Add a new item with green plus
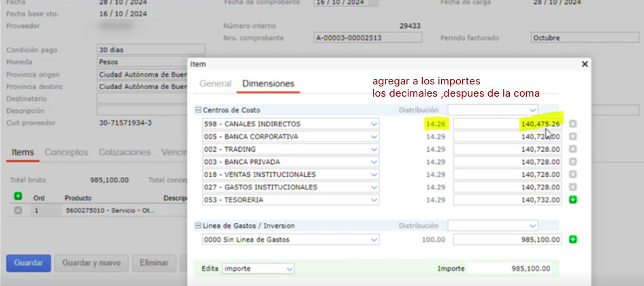Image resolution: width=644 pixels, height=286 pixels. [18, 197]
